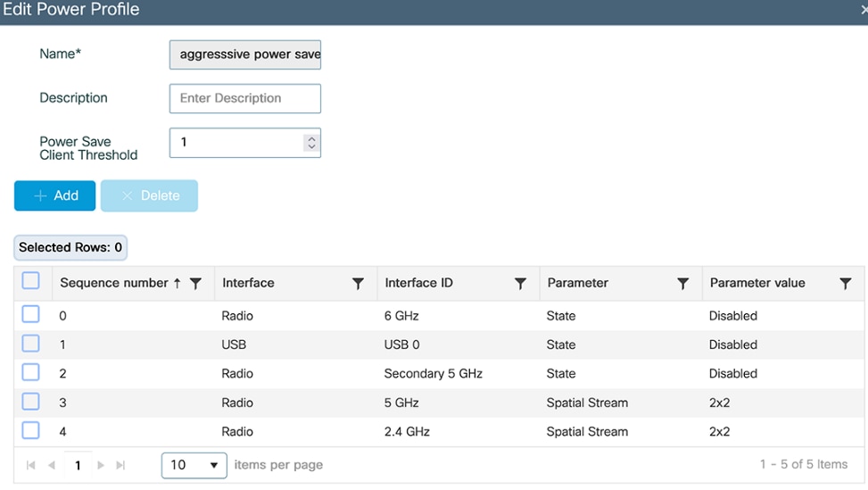Go to previous page arrow

tap(52, 465)
